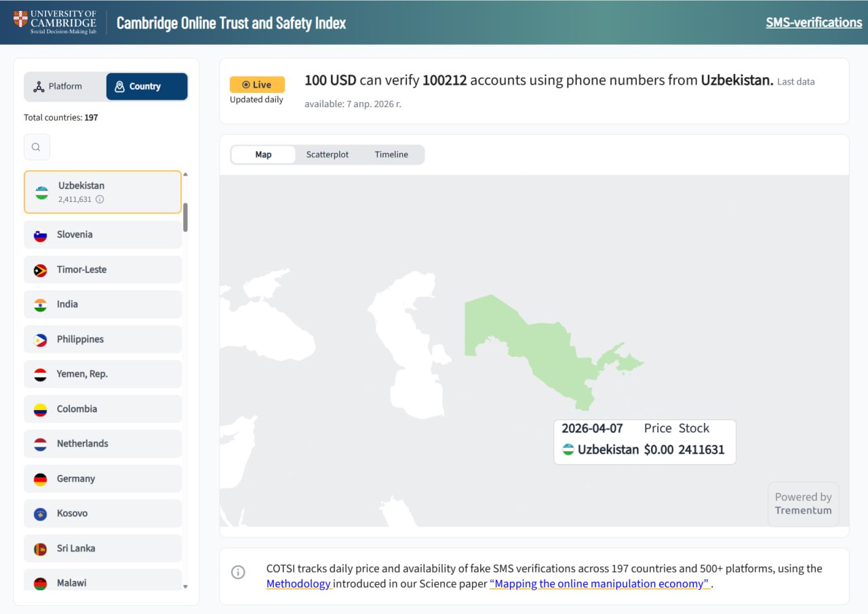Click the Timor-Leste flag icon
868x614 pixels.
coord(41,270)
